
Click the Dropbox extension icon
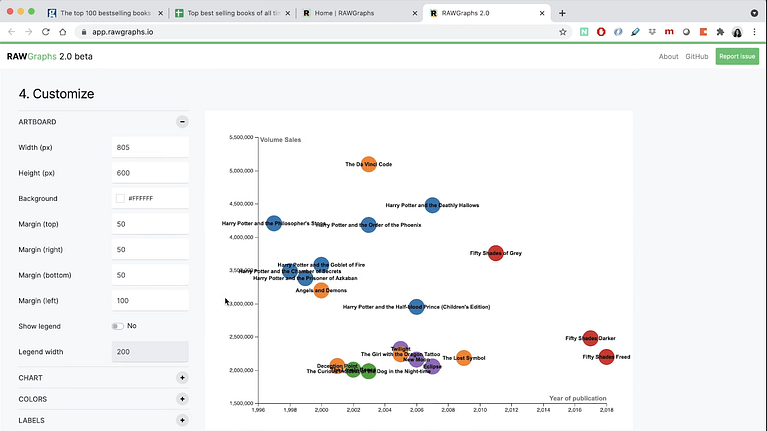tap(653, 32)
